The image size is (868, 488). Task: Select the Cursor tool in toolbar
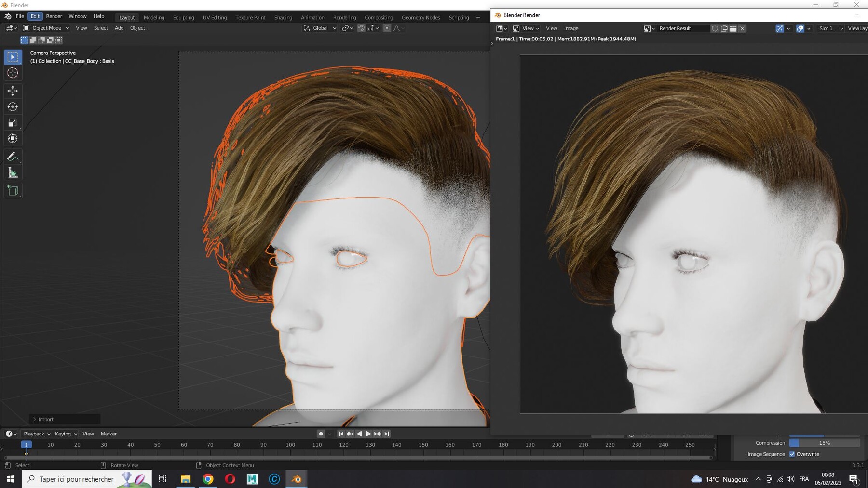[x=13, y=73]
